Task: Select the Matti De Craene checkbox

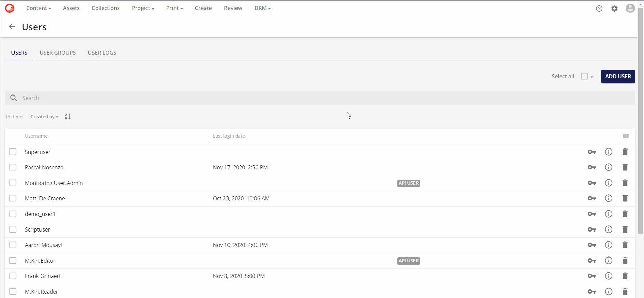Action: pyautogui.click(x=13, y=198)
